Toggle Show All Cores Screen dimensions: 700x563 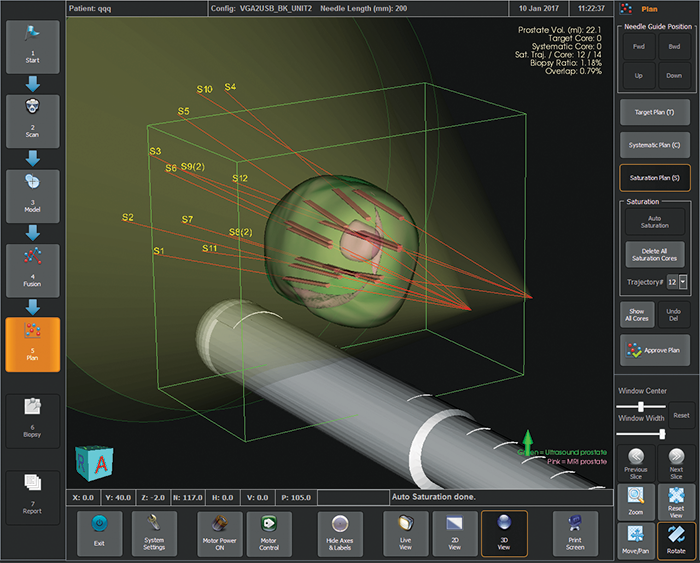tap(636, 314)
